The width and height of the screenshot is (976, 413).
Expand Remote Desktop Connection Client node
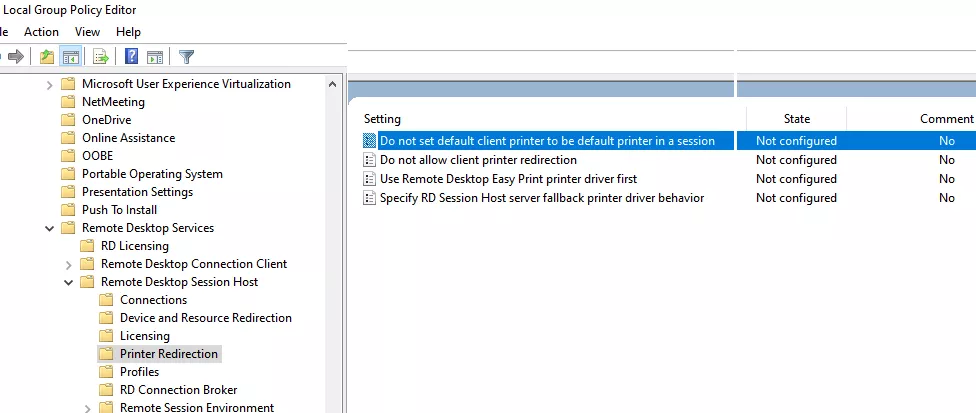point(68,264)
